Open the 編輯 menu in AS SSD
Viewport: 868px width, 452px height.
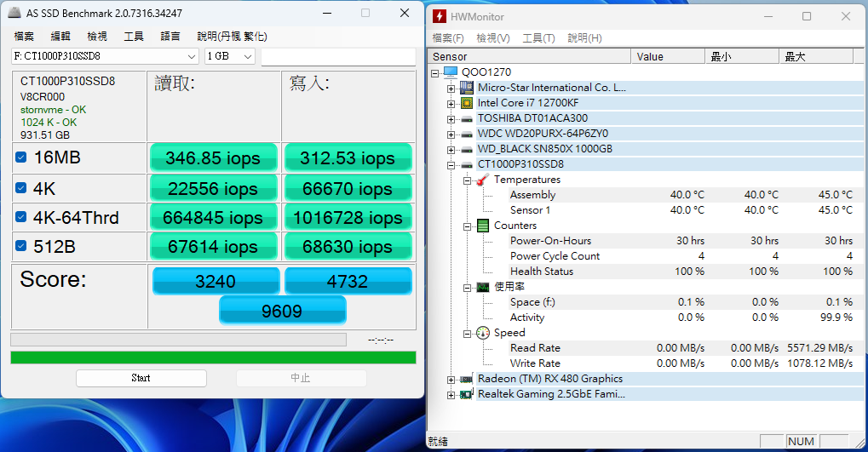[60, 37]
